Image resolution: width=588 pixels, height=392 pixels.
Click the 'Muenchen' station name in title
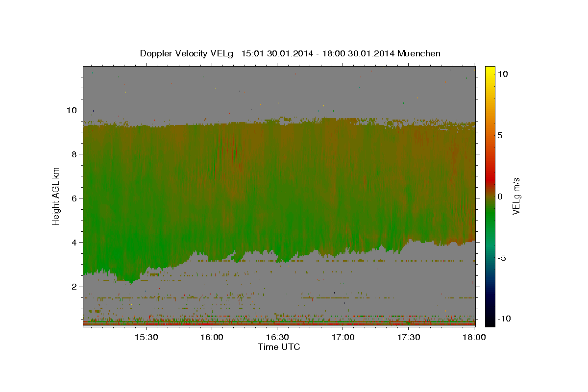(x=419, y=53)
